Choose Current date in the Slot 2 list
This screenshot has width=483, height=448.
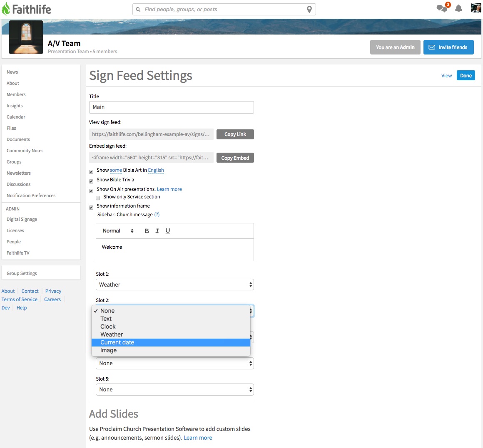pos(171,342)
